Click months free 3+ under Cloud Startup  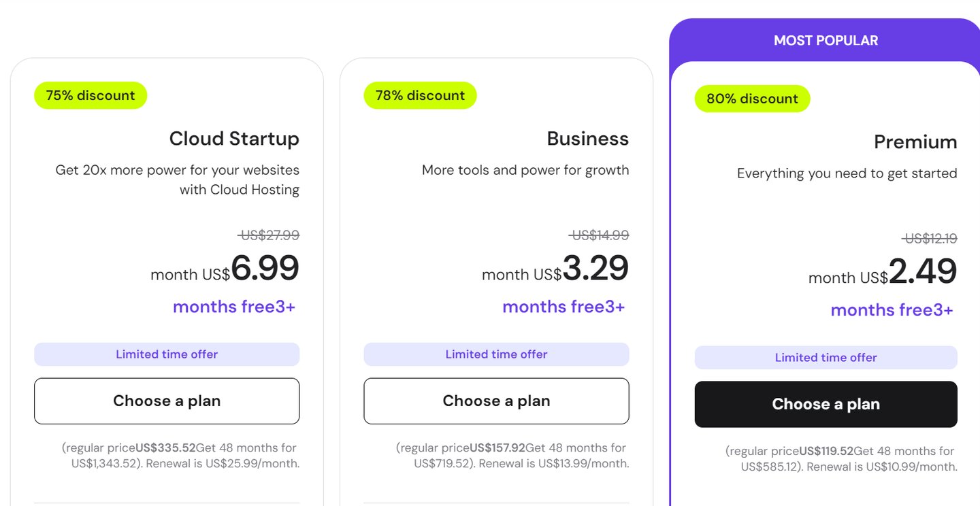tap(234, 307)
